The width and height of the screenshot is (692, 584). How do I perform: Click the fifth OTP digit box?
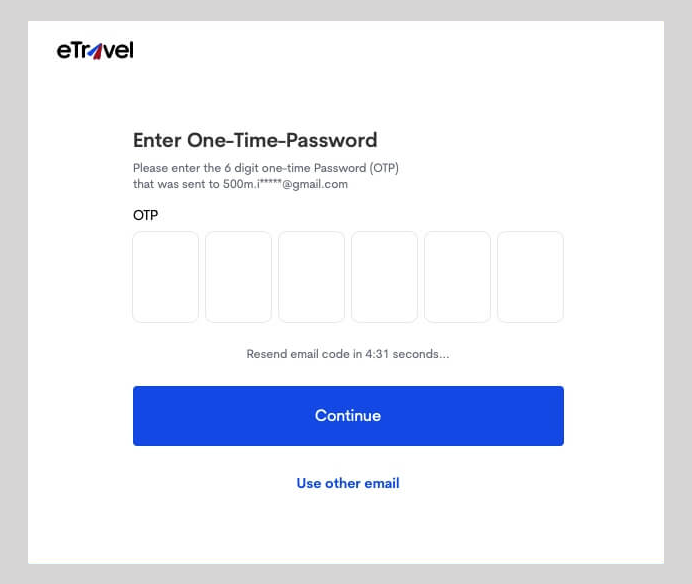tap(457, 277)
